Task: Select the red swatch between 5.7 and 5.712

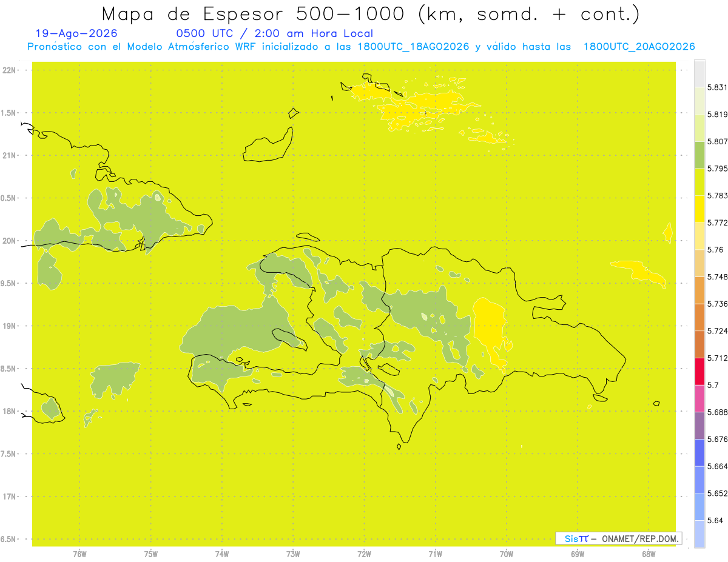Action: tap(699, 372)
